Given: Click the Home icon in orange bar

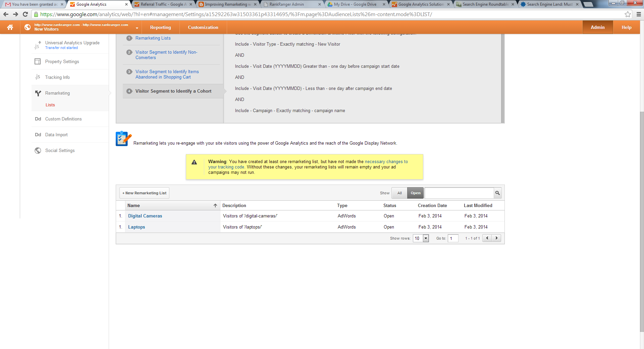Looking at the screenshot, I should [10, 28].
